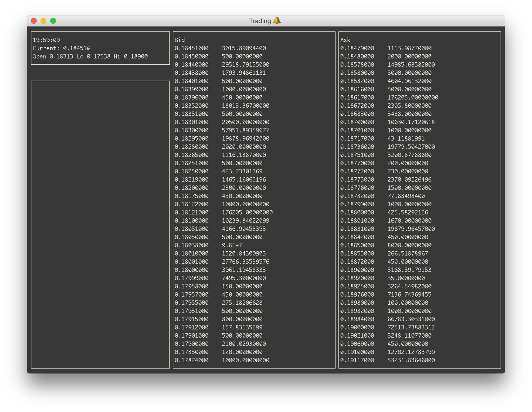
Task: Click bid volume 157.83135299
Action: pyautogui.click(x=242, y=328)
